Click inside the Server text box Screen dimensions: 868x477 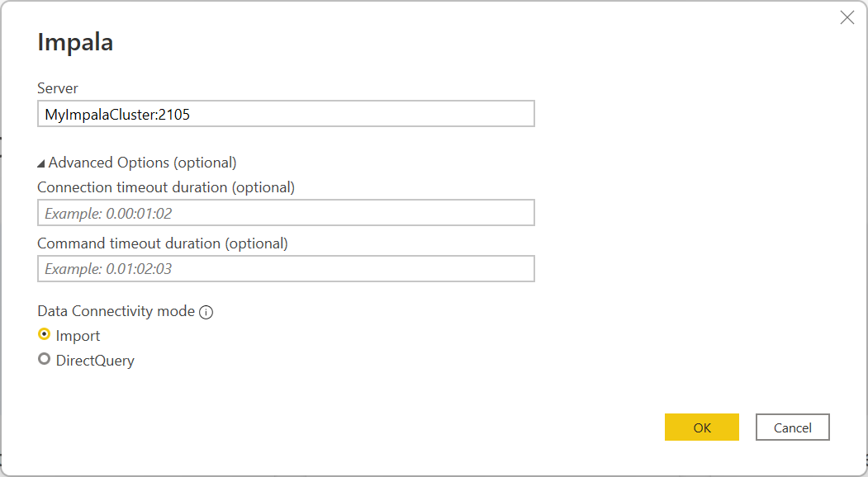285,113
